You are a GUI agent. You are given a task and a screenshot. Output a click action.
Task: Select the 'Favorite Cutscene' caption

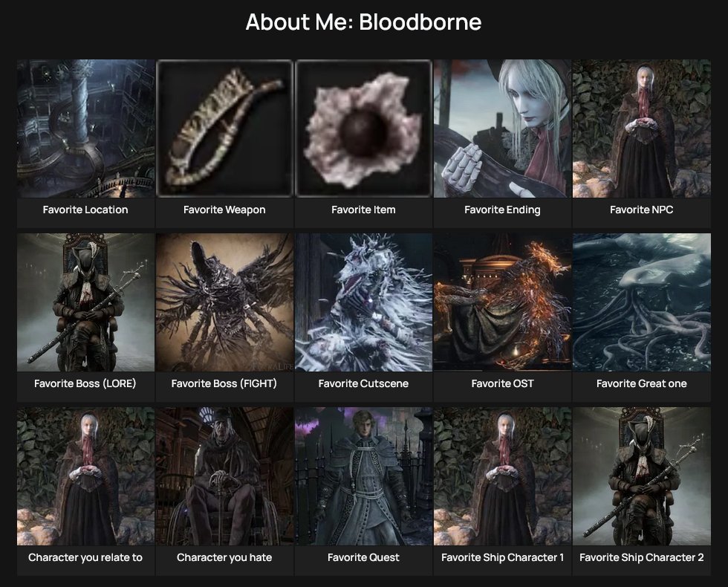tap(363, 383)
